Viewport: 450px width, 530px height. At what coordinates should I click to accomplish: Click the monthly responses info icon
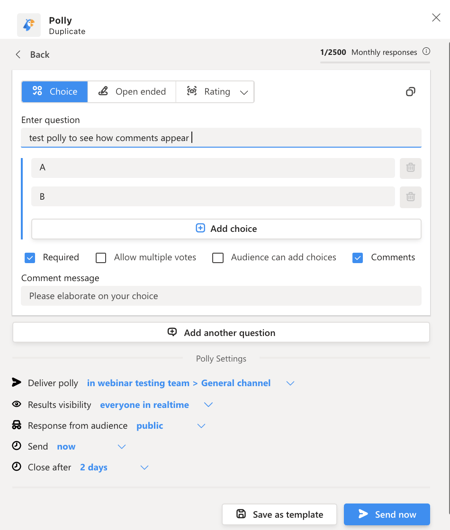(x=426, y=51)
